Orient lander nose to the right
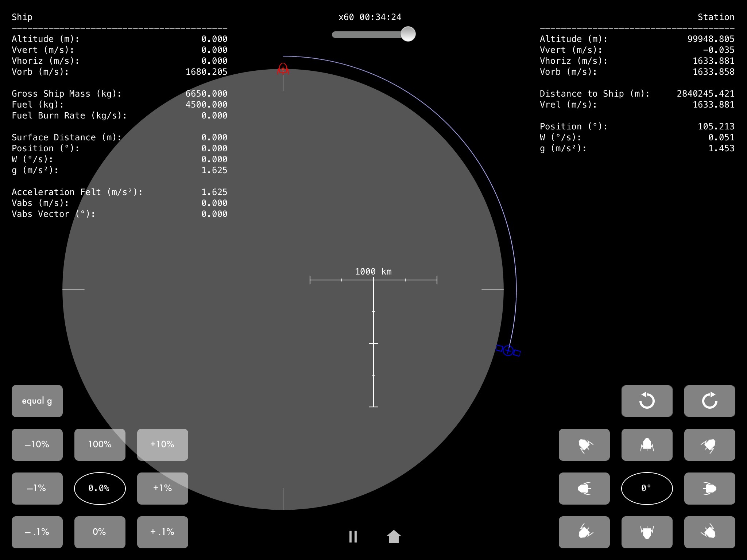The width and height of the screenshot is (747, 560). point(709,488)
